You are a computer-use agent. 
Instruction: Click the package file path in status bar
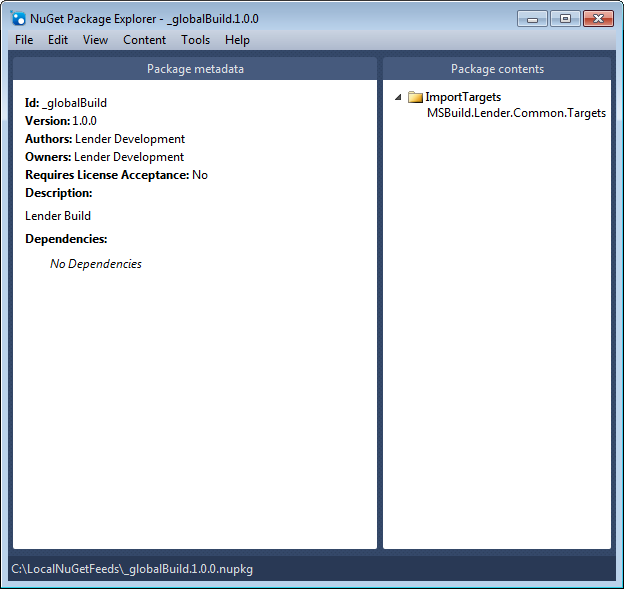coord(133,569)
